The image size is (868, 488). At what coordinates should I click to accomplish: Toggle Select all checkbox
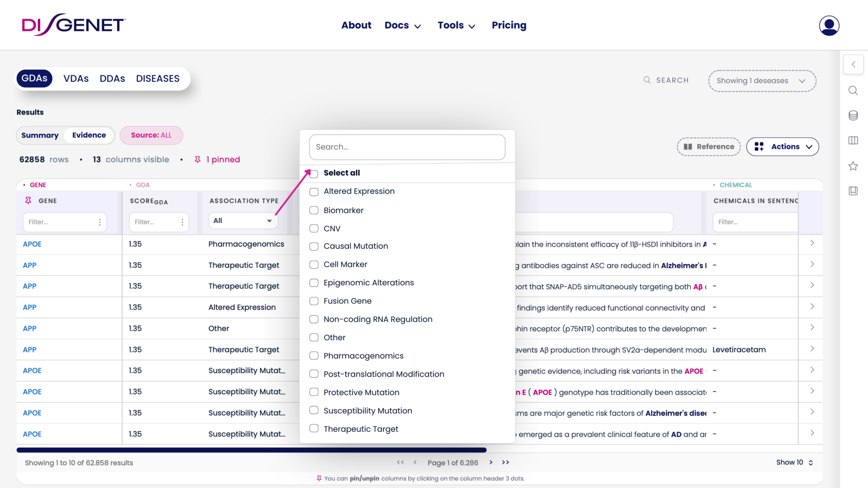tap(314, 173)
